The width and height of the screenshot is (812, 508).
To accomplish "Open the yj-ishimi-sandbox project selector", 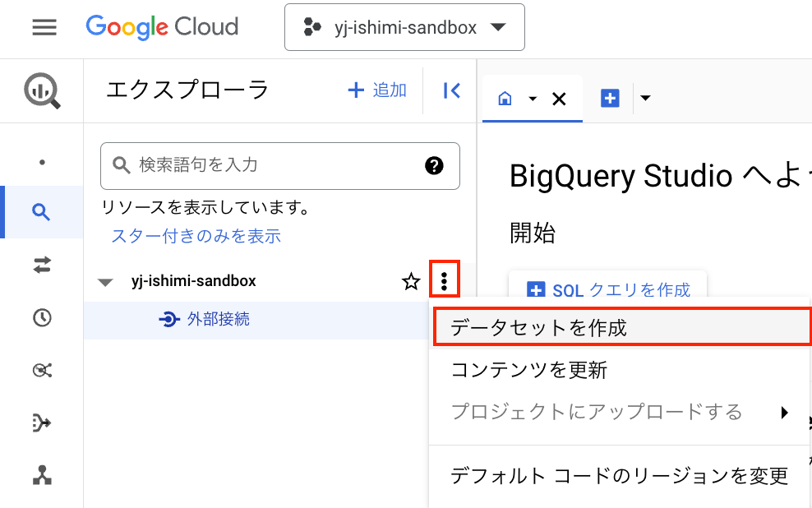I will coord(404,27).
